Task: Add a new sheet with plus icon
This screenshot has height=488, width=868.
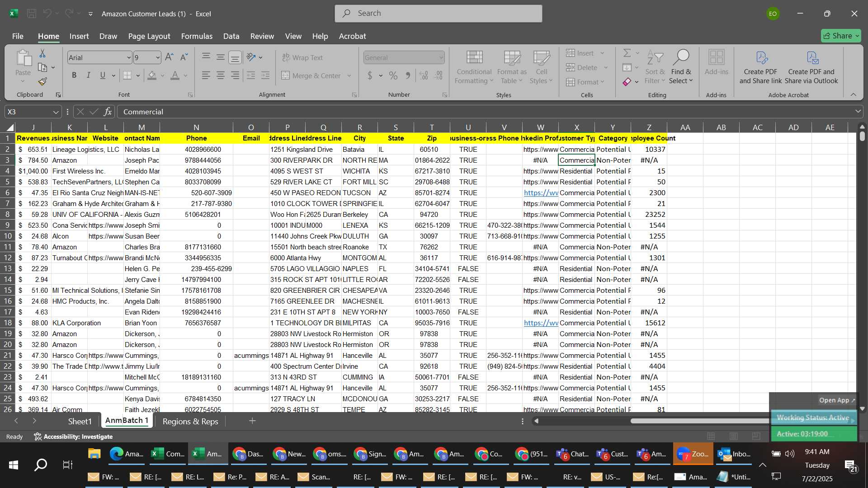Action: [252, 421]
